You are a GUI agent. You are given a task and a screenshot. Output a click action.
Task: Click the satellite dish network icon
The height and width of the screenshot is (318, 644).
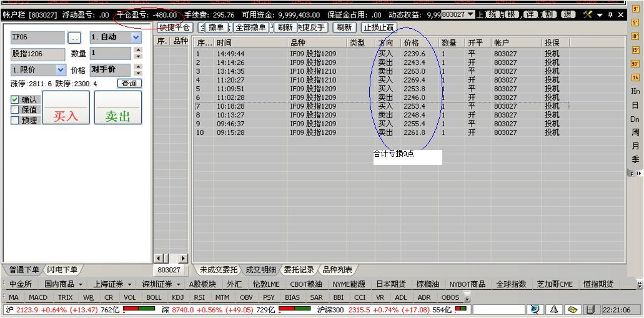pyautogui.click(x=535, y=309)
